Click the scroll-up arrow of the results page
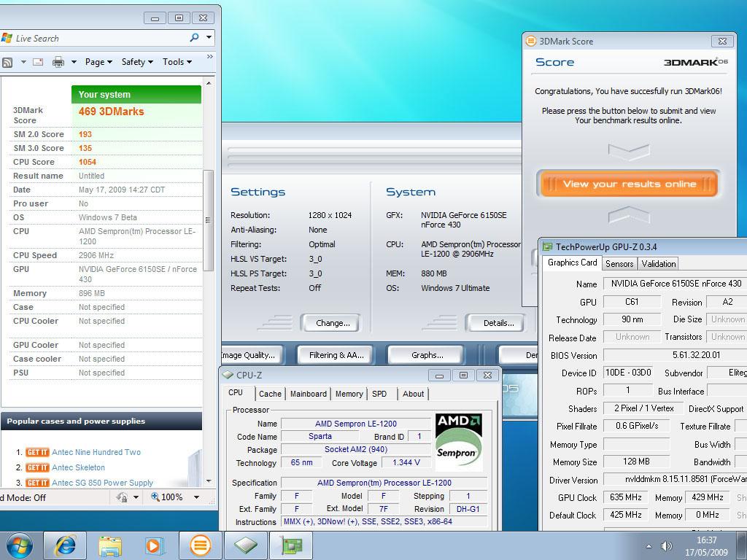Image resolution: width=747 pixels, height=560 pixels. coord(208,83)
